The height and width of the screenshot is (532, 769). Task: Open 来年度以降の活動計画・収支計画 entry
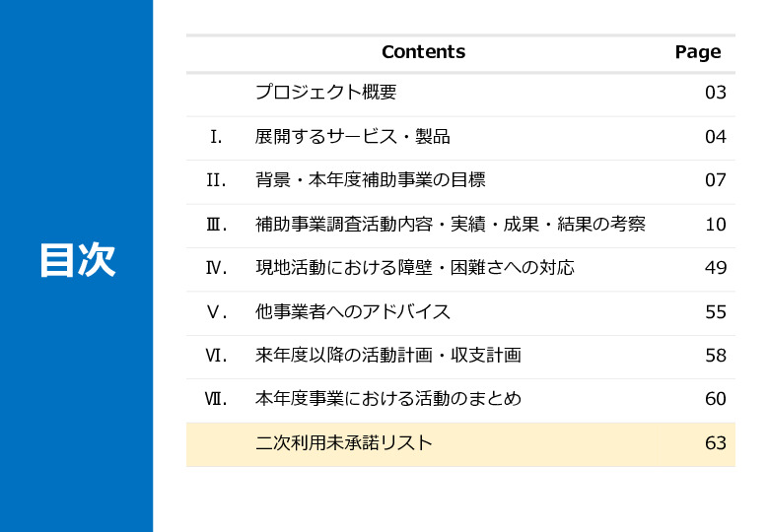387,355
